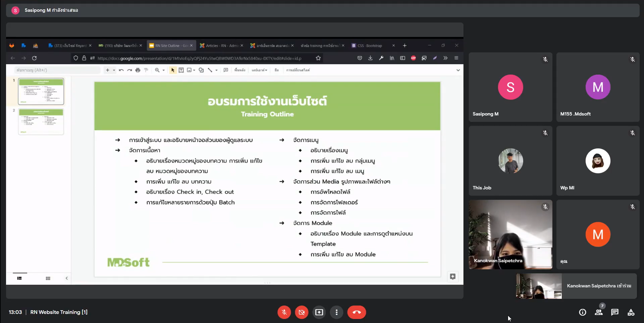Open the เลย์เอาต์ layout dropdown

(259, 70)
